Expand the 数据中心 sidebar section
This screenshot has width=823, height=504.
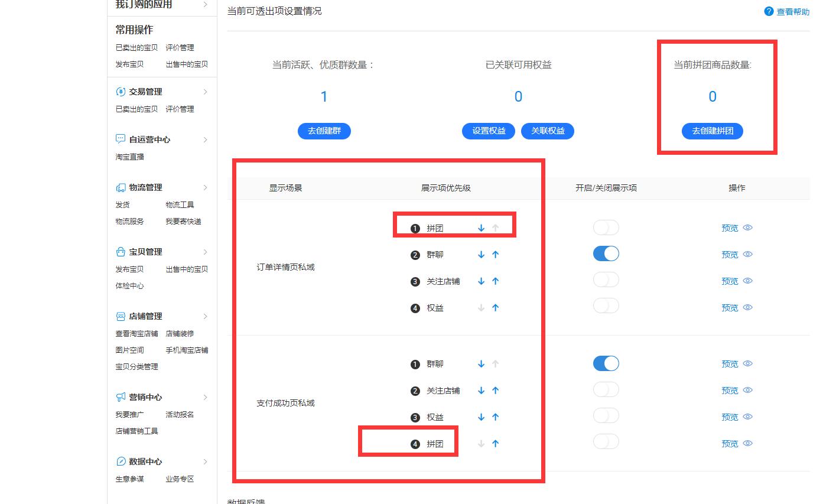click(x=205, y=461)
